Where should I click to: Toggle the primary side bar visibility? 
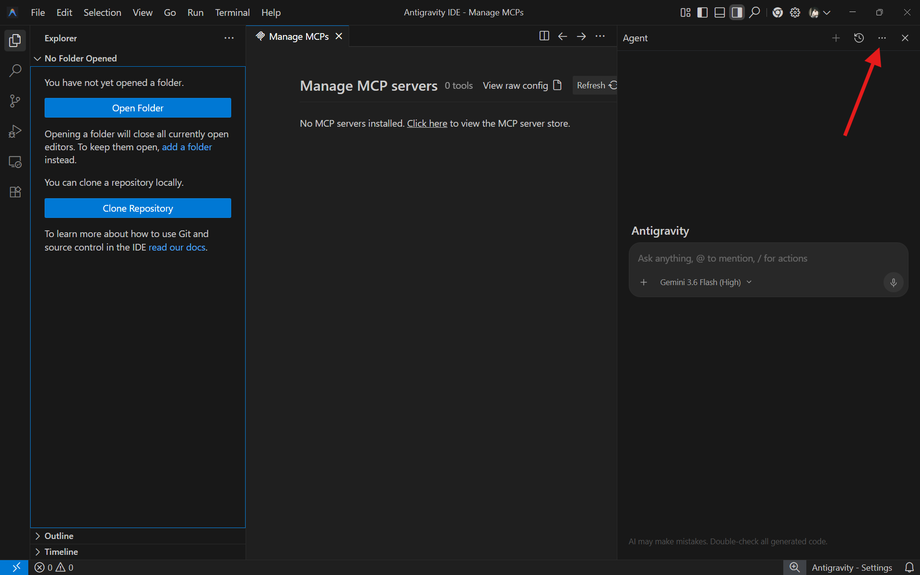click(x=702, y=12)
